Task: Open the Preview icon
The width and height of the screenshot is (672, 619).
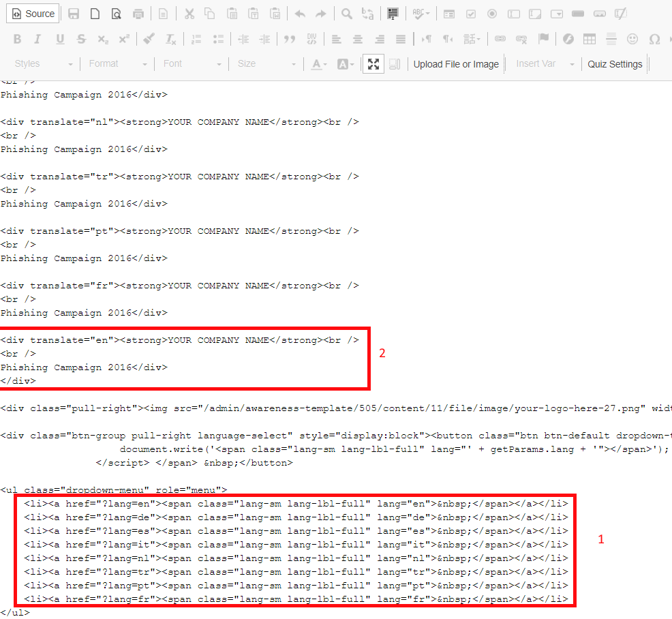Action: click(x=116, y=14)
